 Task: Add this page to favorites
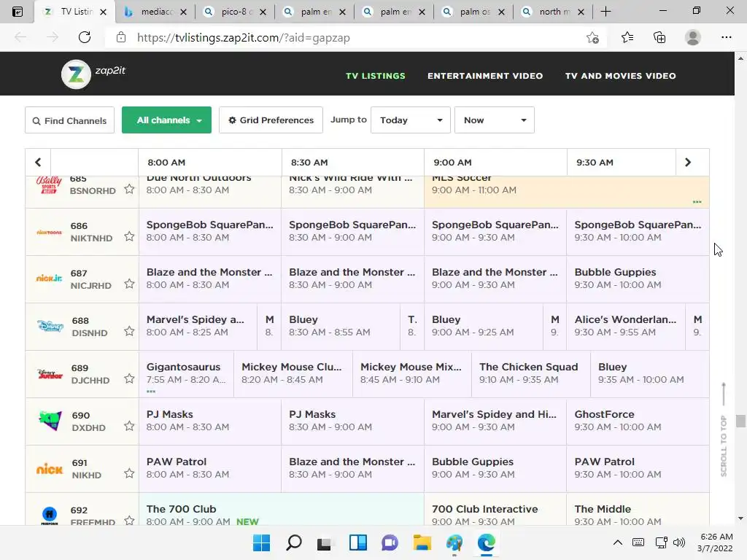592,38
